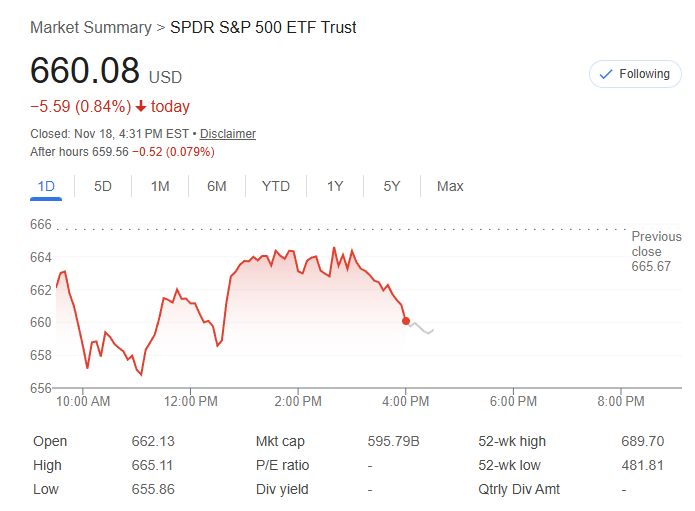The image size is (695, 511).
Task: Select the 6M tab
Action: pyautogui.click(x=217, y=186)
